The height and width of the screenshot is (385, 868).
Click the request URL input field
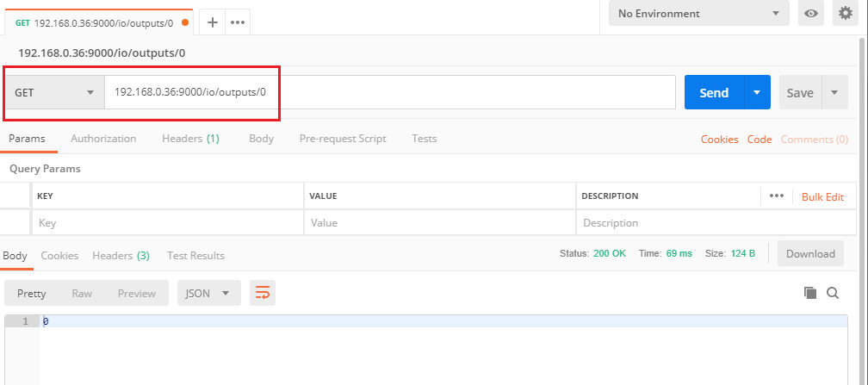(387, 93)
